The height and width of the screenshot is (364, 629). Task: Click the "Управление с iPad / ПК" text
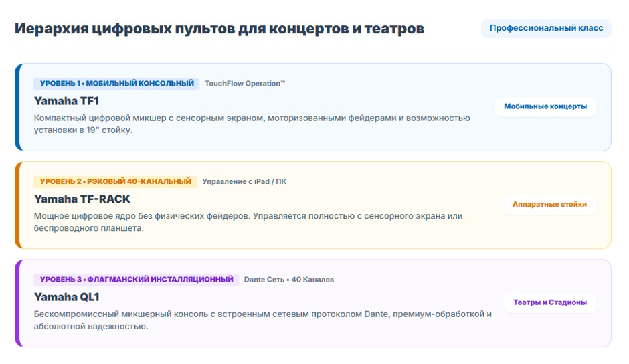pyautogui.click(x=244, y=182)
